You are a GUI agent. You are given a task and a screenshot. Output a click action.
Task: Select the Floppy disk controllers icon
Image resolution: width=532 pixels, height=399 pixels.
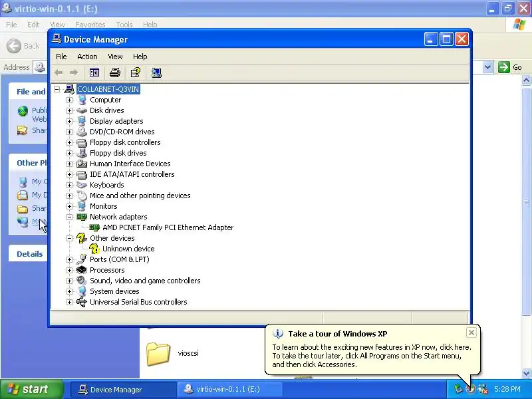(x=82, y=142)
